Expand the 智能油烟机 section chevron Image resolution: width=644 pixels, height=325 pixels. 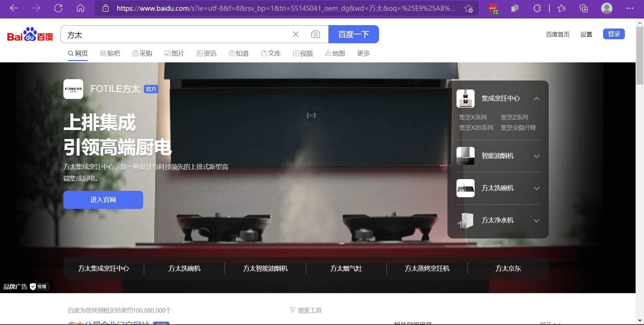(537, 156)
